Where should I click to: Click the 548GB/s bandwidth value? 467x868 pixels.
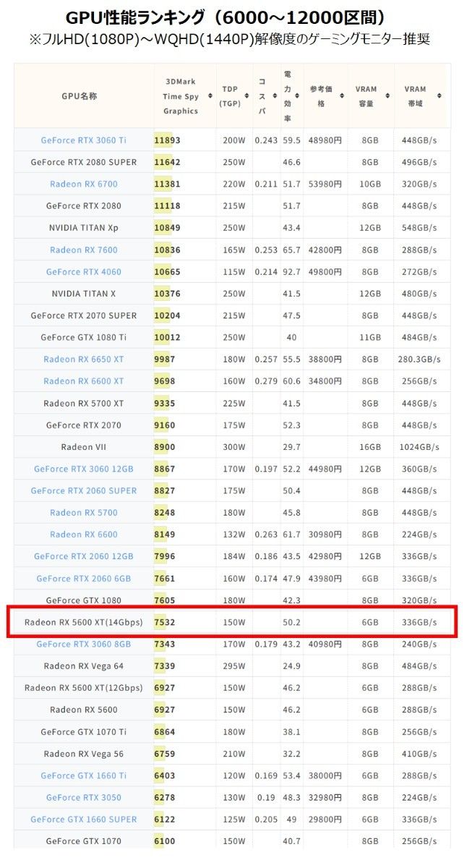click(x=419, y=228)
